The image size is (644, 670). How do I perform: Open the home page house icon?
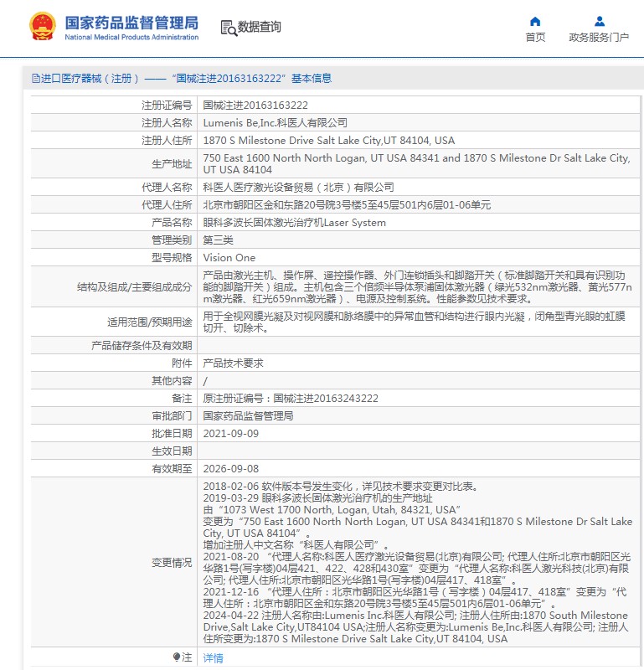[535, 22]
